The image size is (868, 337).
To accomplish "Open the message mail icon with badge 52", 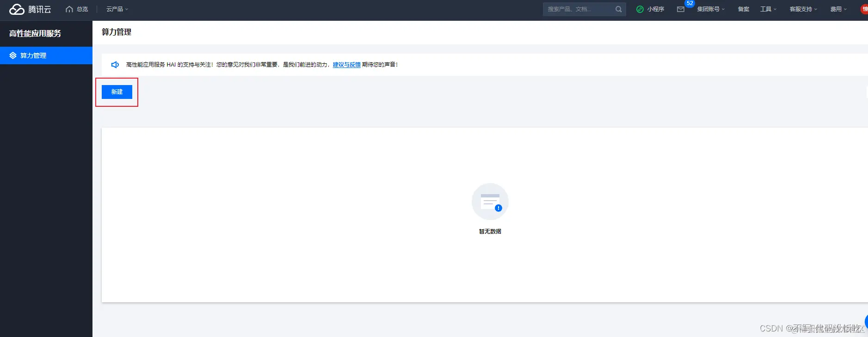I will (x=681, y=9).
